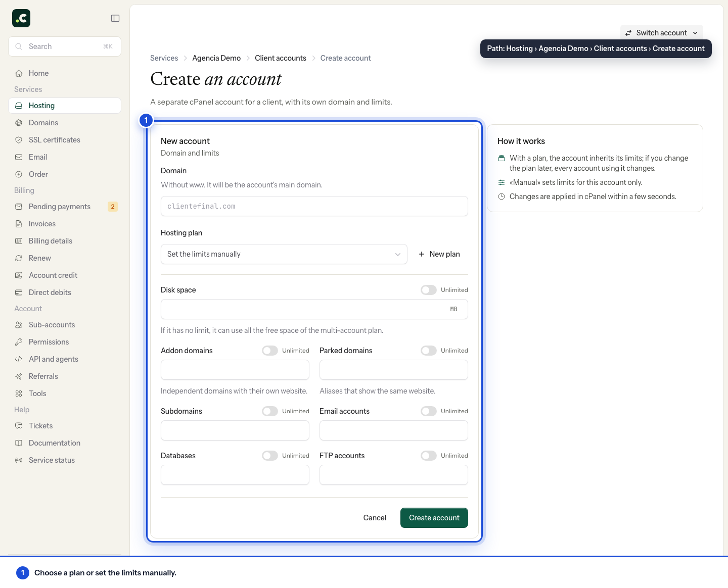Click the Order plus-circle icon
728x588 pixels.
(19, 174)
